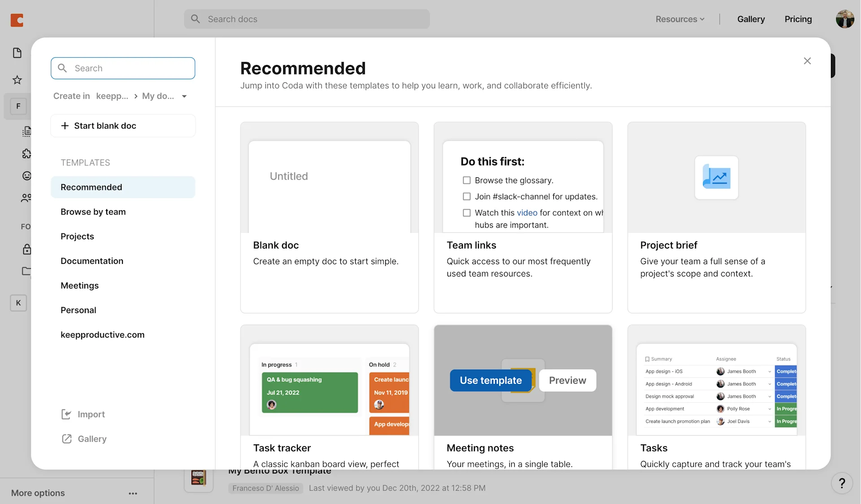The image size is (861, 504).
Task: Click the Search docs field at top
Action: tap(307, 19)
